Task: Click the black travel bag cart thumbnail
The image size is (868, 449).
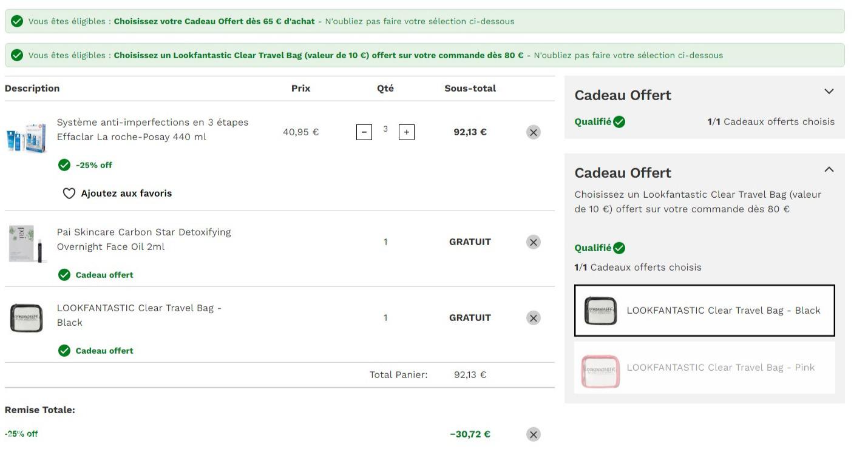Action: 26,318
